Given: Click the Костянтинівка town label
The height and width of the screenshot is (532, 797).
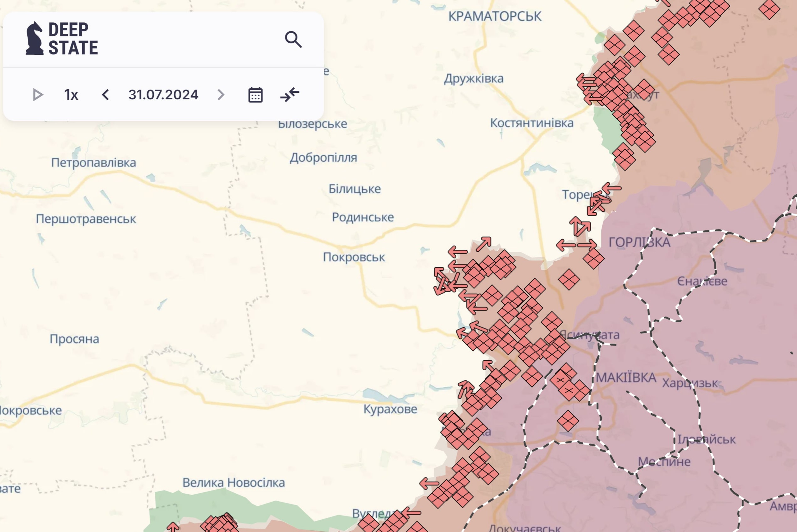Looking at the screenshot, I should 532,123.
